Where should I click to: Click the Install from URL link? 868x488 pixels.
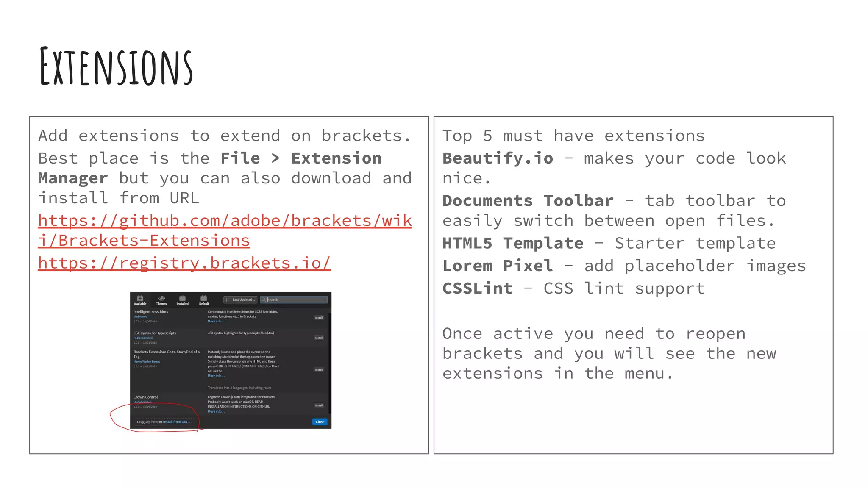(x=177, y=422)
